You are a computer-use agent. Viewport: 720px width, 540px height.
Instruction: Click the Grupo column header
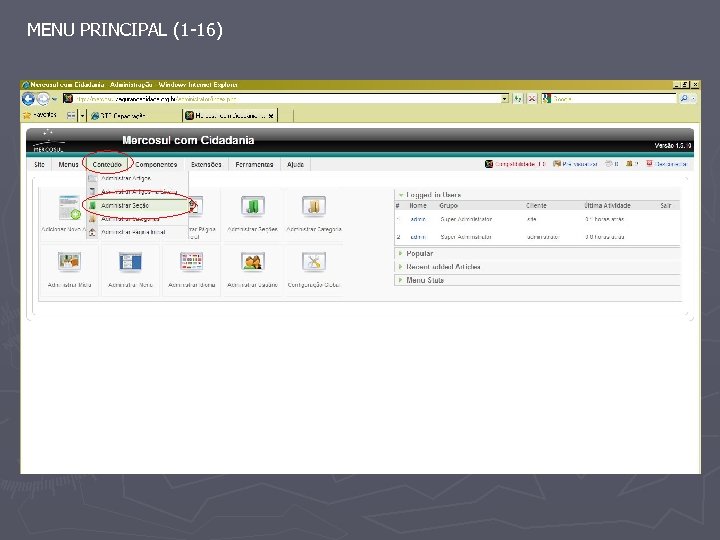[x=449, y=206]
